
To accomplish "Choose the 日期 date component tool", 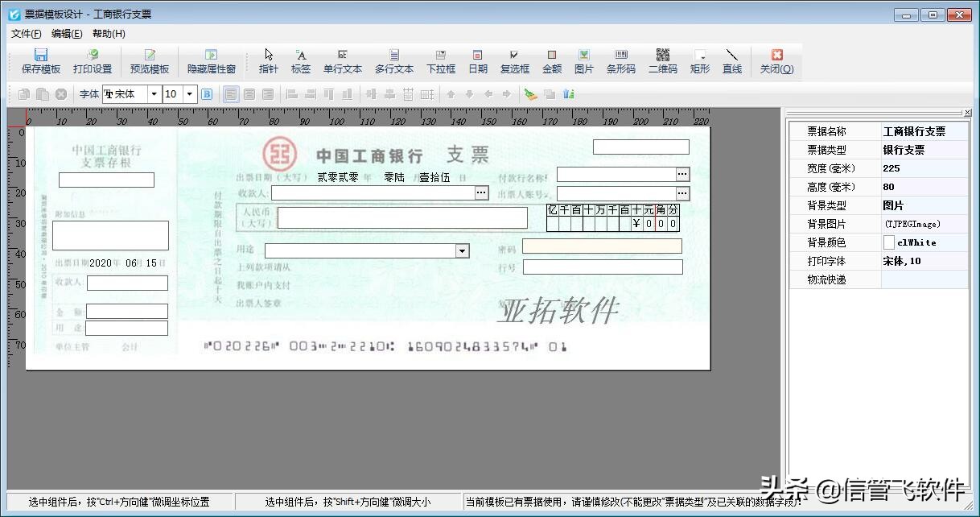I will [x=477, y=61].
